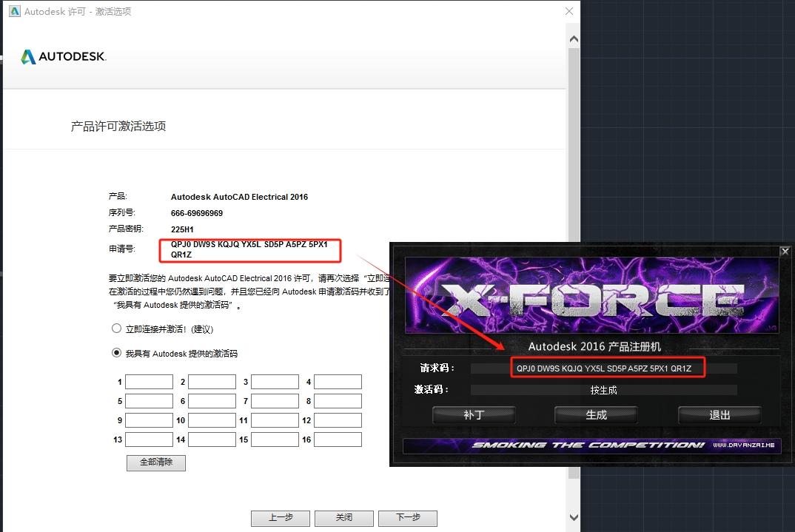
Task: Focus activation code input box 4
Action: pyautogui.click(x=338, y=382)
